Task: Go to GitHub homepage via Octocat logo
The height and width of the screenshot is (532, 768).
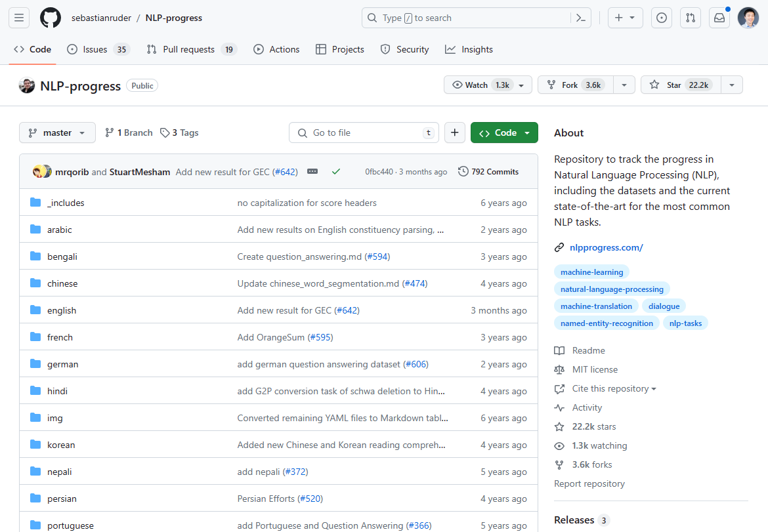Action: click(51, 18)
